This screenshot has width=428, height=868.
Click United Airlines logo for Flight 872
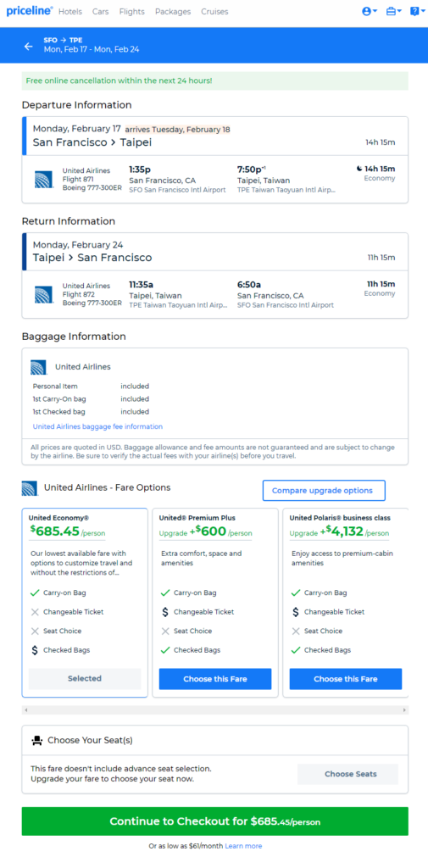tap(44, 294)
